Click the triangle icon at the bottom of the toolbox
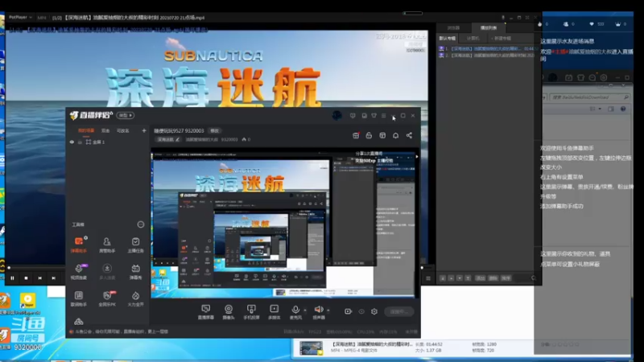Screen dimensions: 644x362 (78, 321)
